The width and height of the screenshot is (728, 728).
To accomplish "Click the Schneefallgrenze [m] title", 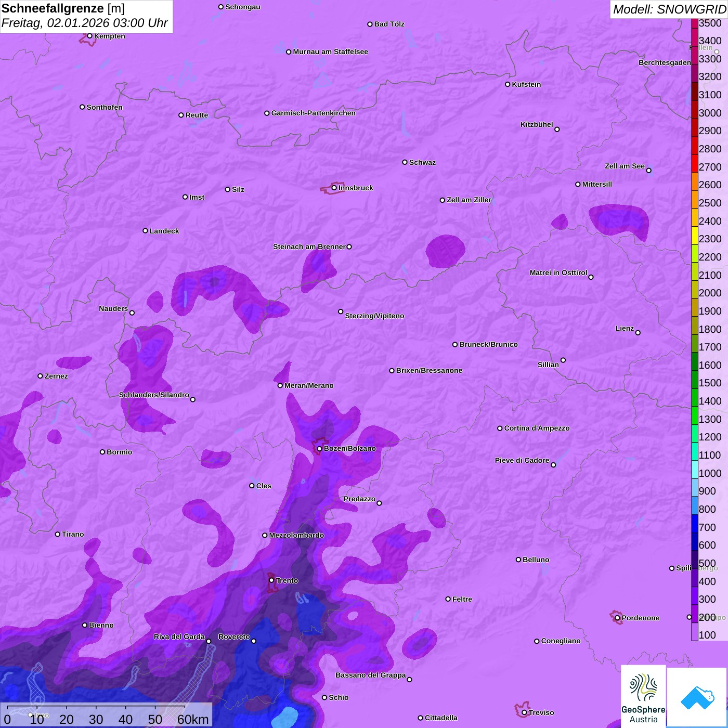I will [63, 8].
